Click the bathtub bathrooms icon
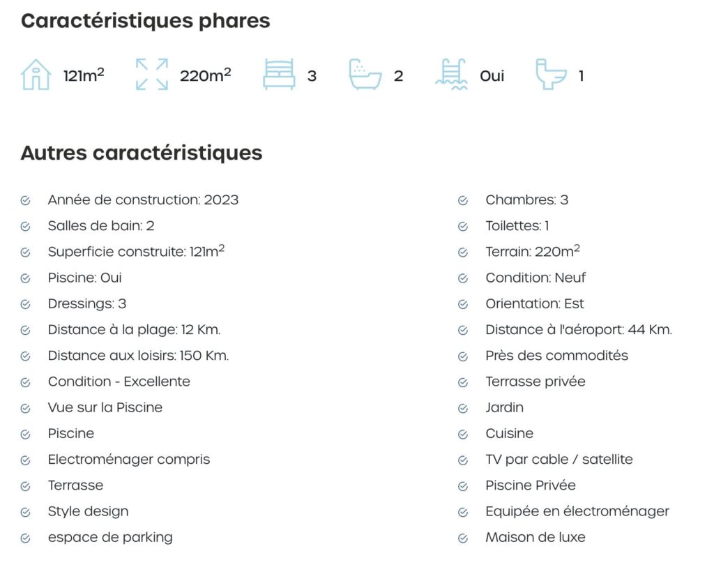 tap(365, 75)
